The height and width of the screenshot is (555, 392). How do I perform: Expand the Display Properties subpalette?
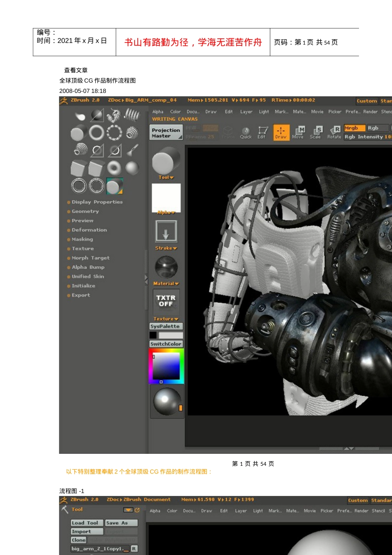97,202
